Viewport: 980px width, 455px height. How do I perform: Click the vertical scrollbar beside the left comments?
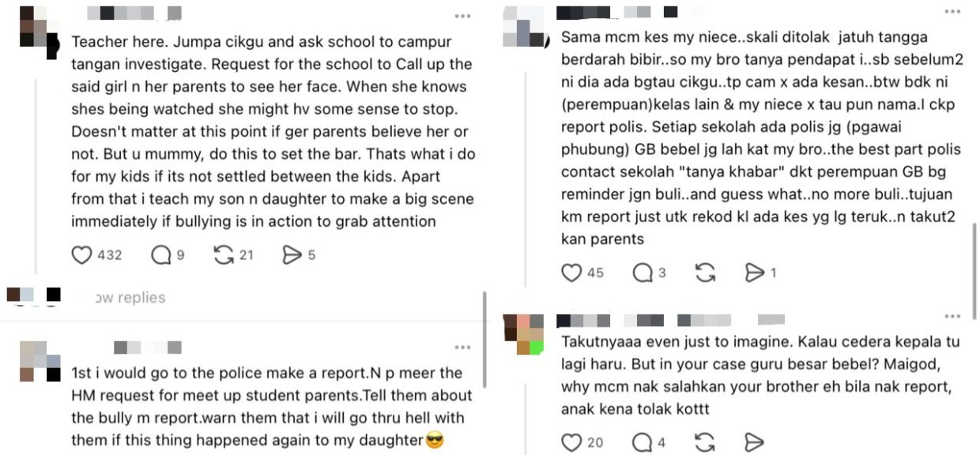[484, 340]
